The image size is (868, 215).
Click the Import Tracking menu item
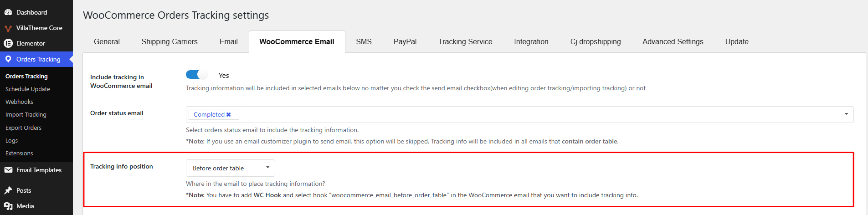click(x=26, y=115)
